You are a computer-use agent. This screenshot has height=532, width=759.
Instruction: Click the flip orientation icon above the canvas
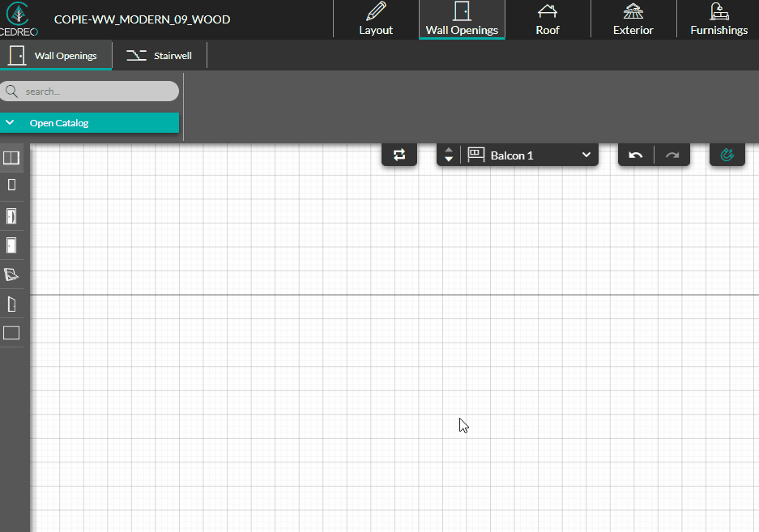coord(399,155)
